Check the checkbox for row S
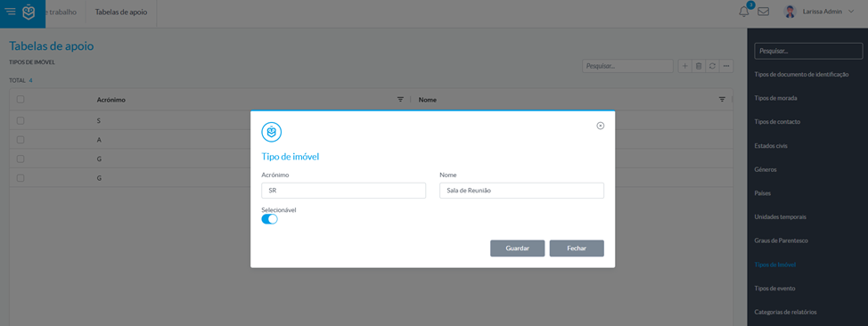The height and width of the screenshot is (326, 868). point(20,120)
